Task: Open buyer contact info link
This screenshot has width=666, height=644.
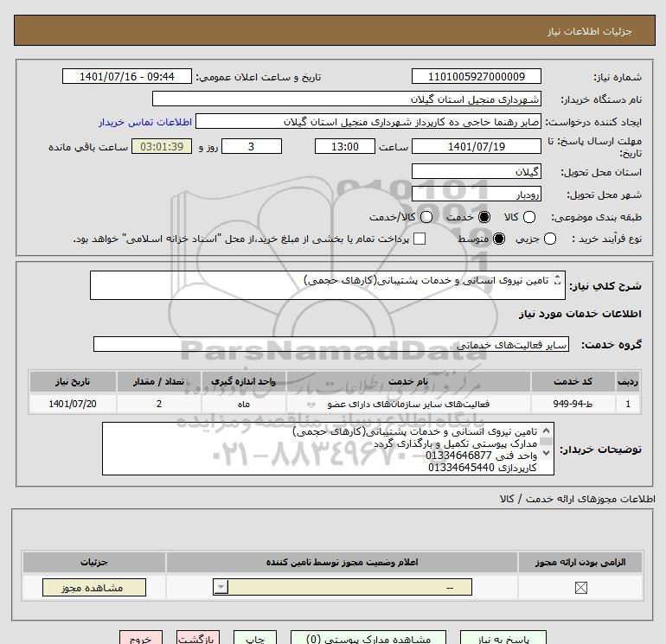Action: 145,122
